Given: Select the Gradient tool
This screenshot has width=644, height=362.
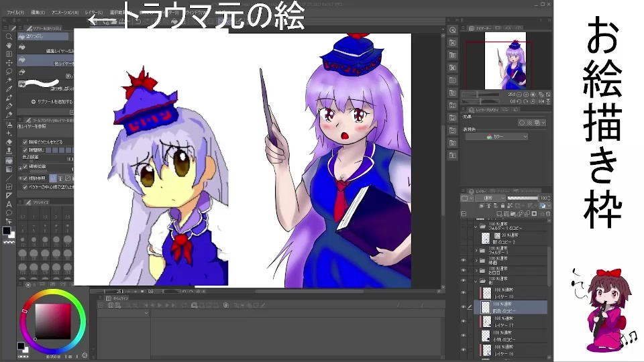Looking at the screenshot, I should coord(9,169).
